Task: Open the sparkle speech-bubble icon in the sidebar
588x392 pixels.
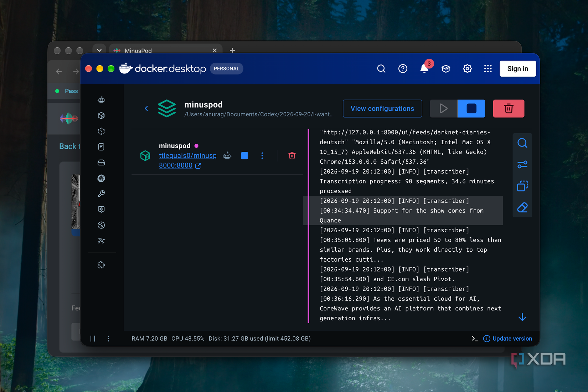Action: [101, 210]
